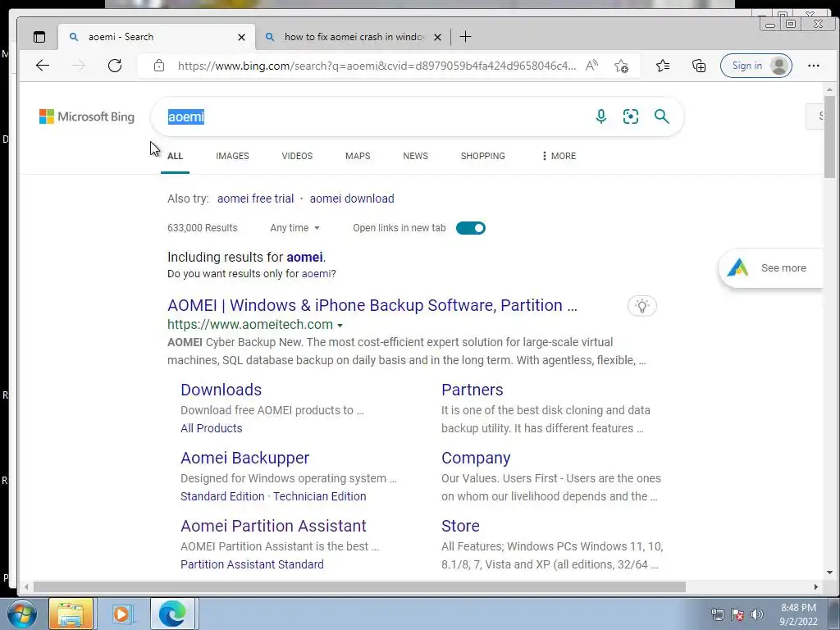Click 'aomei free trial' suggestion

(x=256, y=199)
